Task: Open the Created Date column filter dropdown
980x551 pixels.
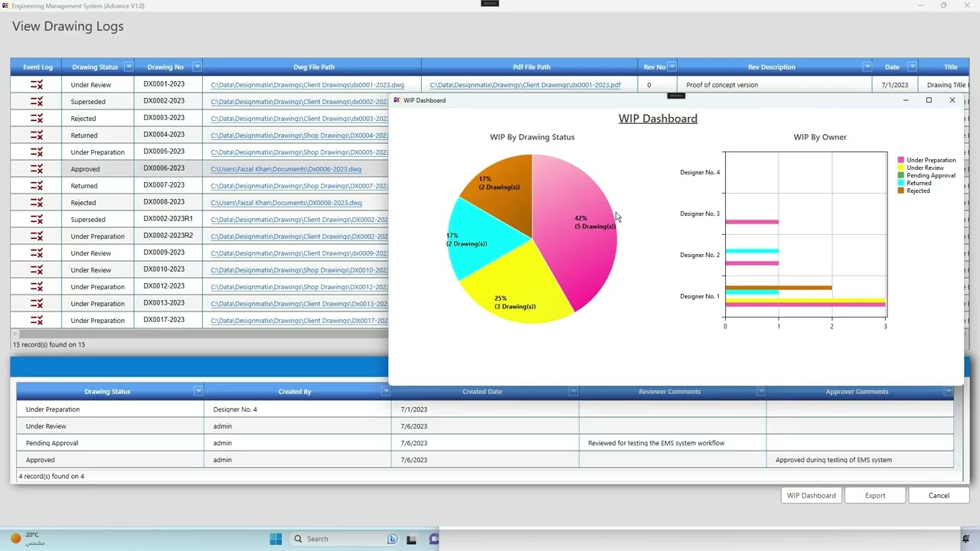Action: 573,391
